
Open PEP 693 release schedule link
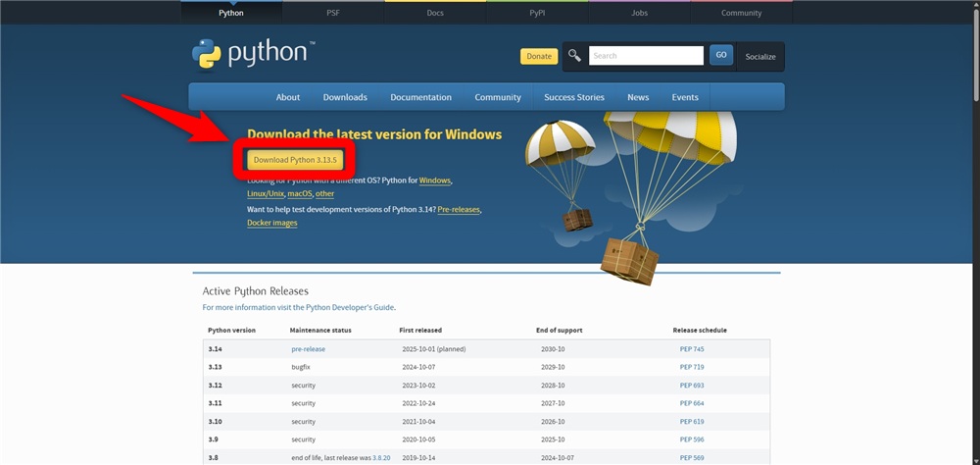tap(692, 386)
